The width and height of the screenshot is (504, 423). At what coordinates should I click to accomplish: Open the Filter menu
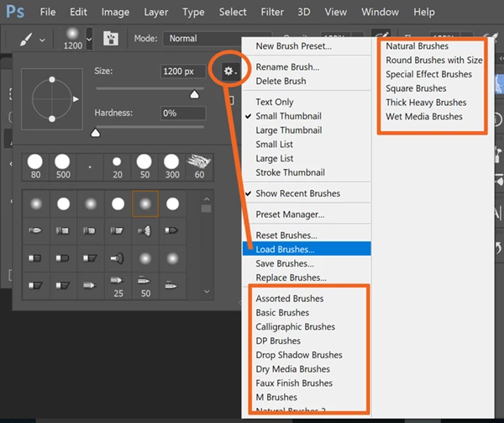[x=272, y=13]
